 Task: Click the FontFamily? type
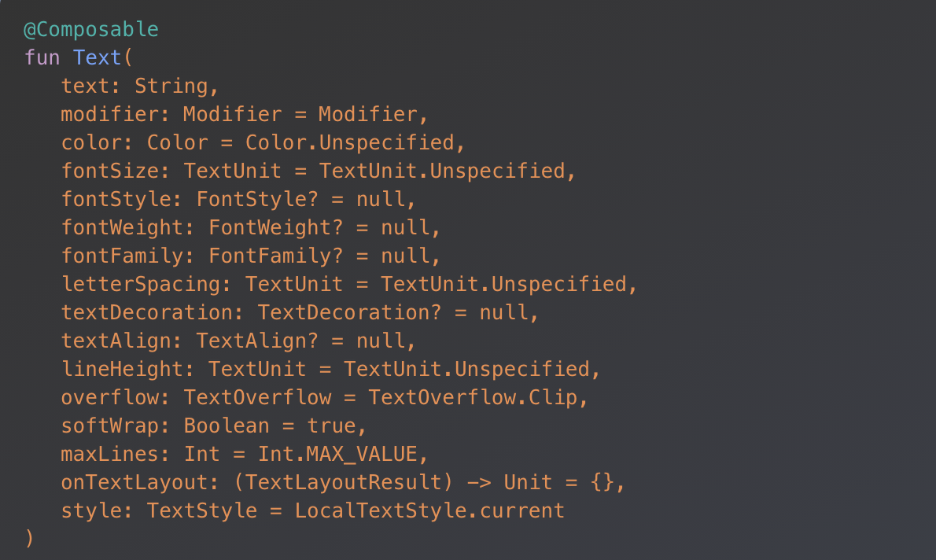point(275,256)
